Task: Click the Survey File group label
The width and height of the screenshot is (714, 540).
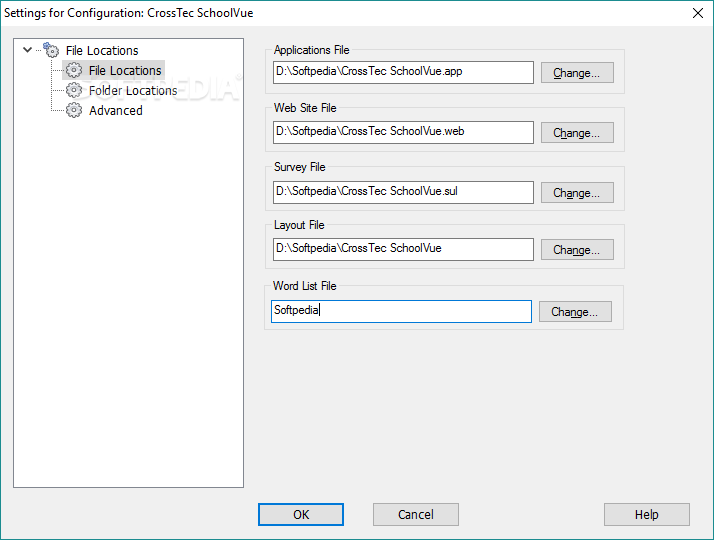Action: [300, 167]
